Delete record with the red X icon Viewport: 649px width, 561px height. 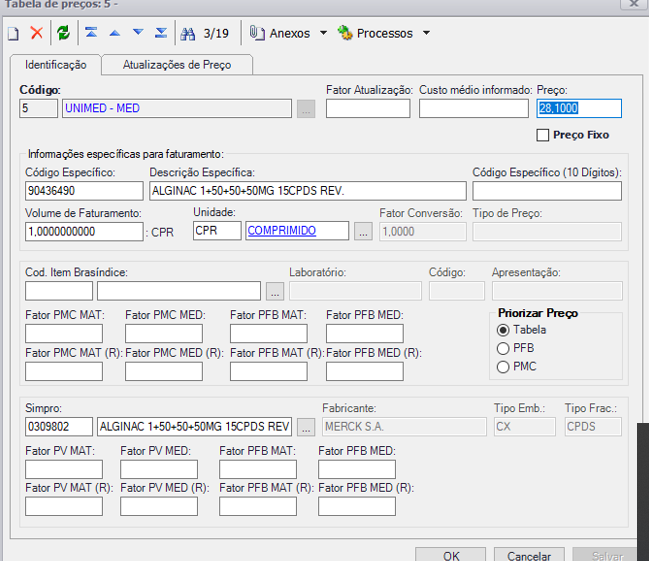point(37,33)
